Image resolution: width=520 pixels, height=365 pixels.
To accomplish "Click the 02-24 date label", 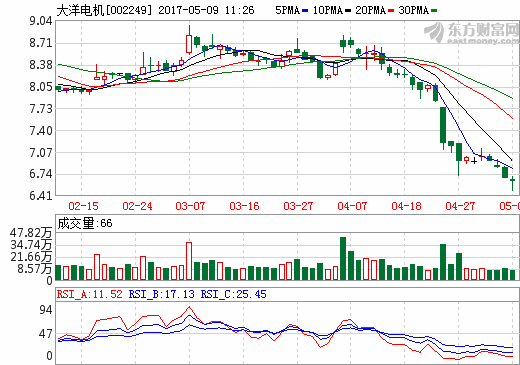I will coord(137,206).
